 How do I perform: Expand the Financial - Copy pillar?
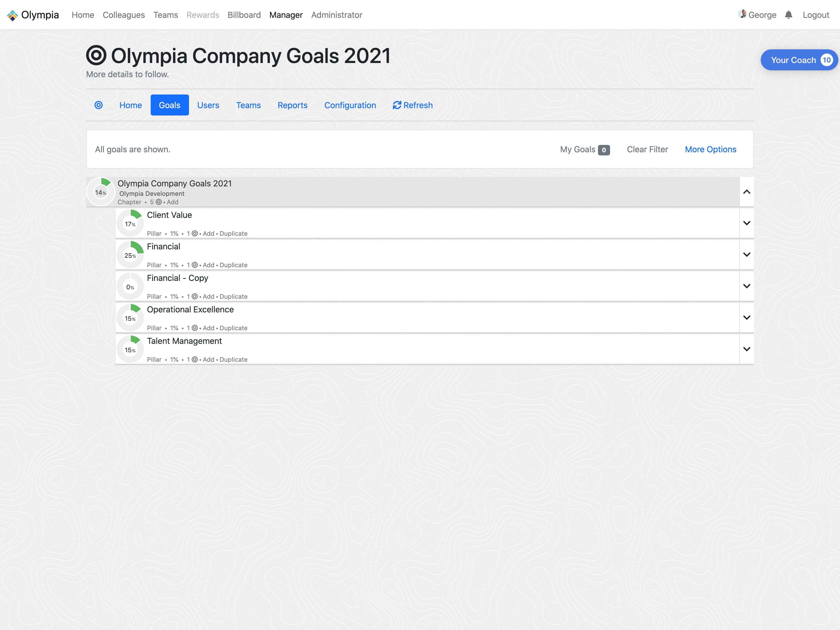point(746,286)
